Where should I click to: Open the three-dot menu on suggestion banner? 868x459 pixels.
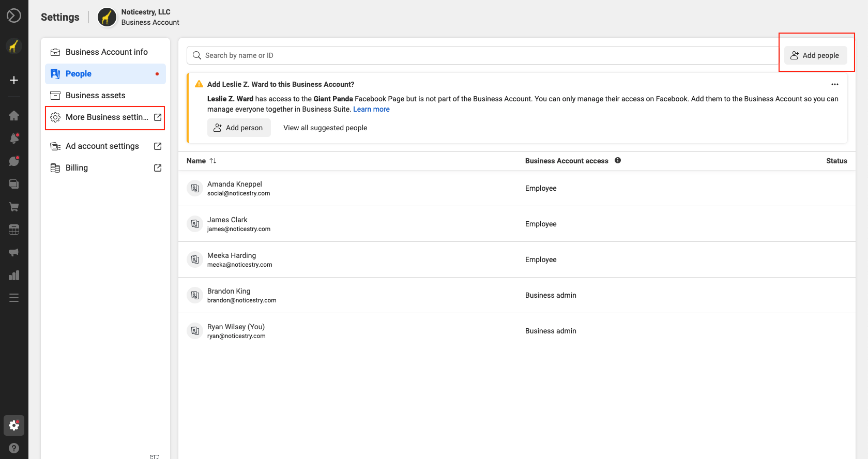[834, 84]
